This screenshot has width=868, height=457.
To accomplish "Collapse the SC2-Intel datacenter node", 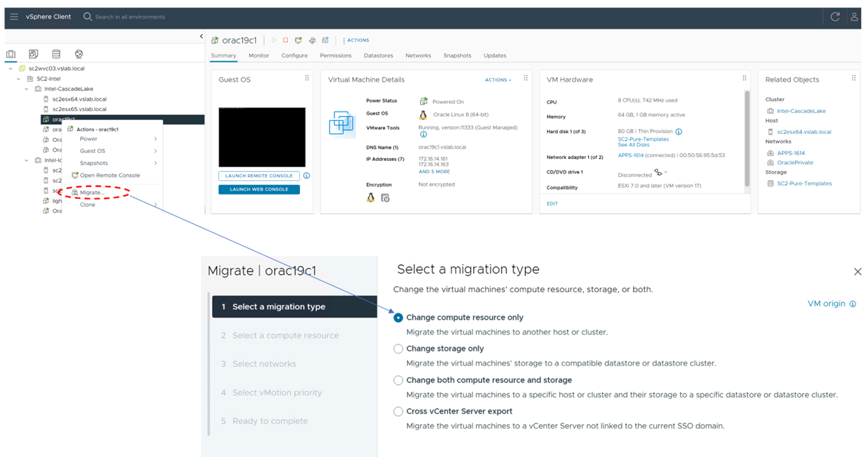I will pyautogui.click(x=19, y=78).
